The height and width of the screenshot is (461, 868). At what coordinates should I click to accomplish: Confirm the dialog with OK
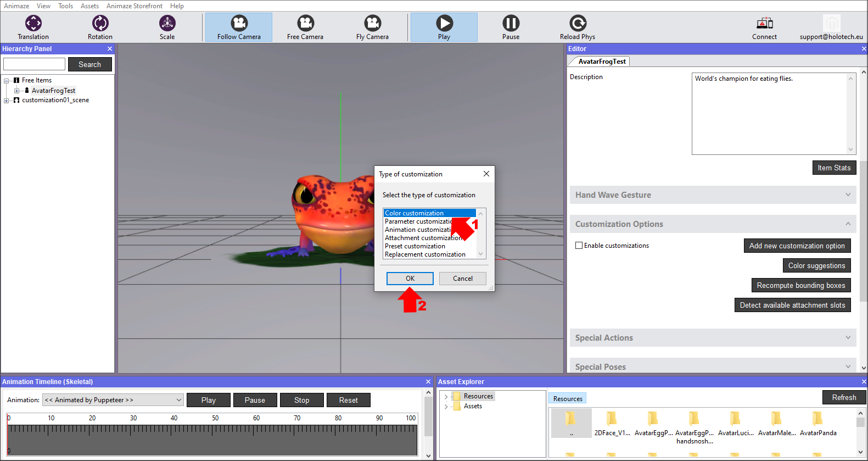[410, 279]
